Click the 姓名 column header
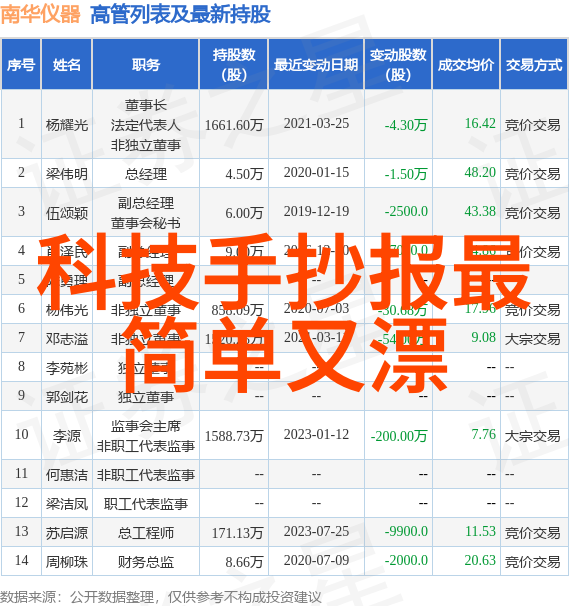The image size is (569, 606). [67, 65]
